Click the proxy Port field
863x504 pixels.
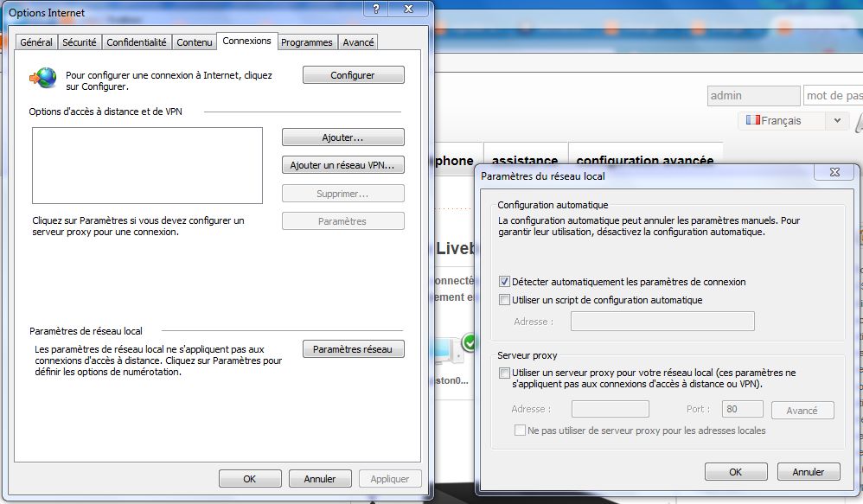[x=743, y=409]
